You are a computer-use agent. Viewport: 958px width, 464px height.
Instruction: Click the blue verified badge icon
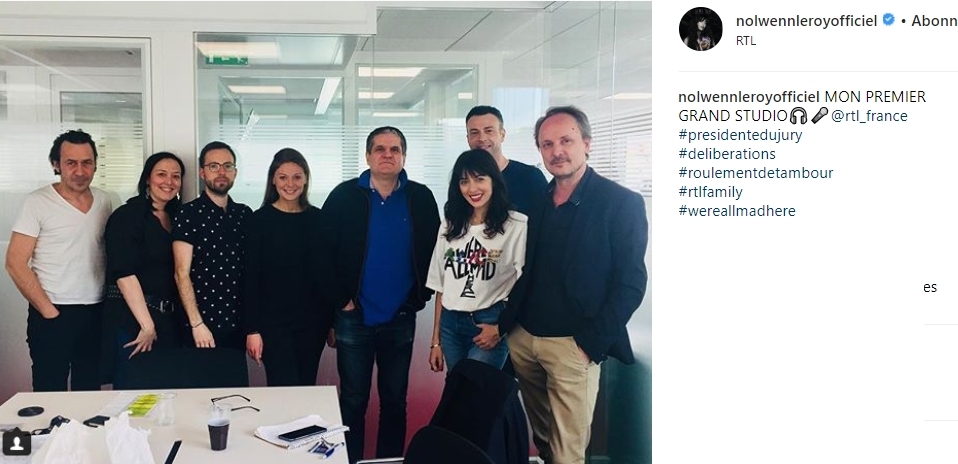(x=888, y=20)
